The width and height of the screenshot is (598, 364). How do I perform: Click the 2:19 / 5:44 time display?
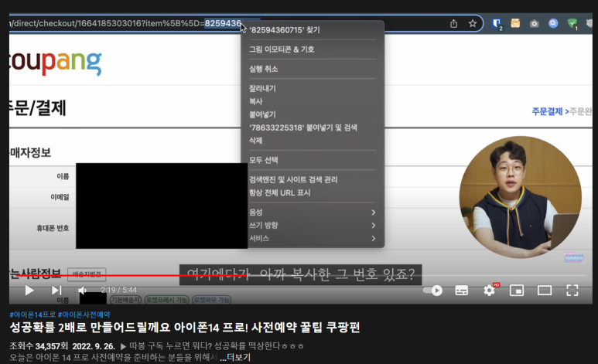pos(118,290)
